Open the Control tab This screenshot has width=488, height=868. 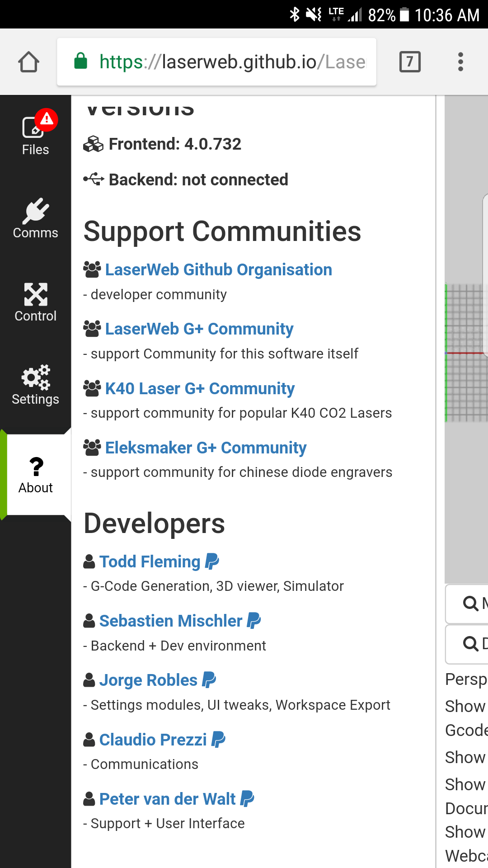point(35,302)
